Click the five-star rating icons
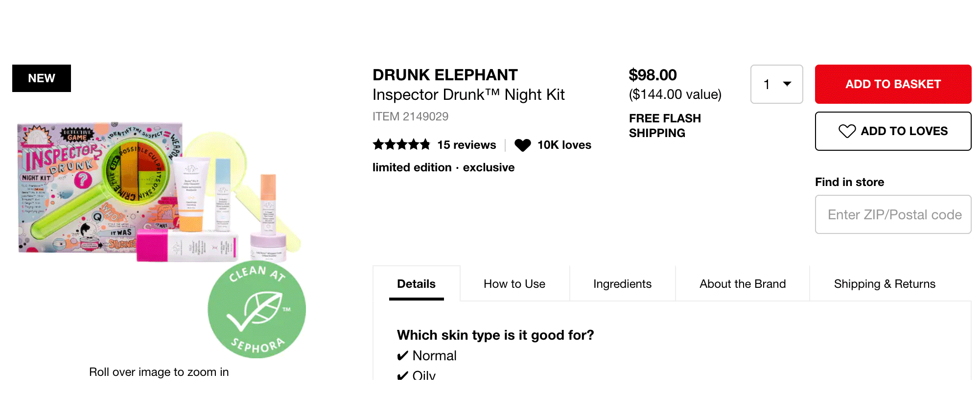 (x=401, y=144)
